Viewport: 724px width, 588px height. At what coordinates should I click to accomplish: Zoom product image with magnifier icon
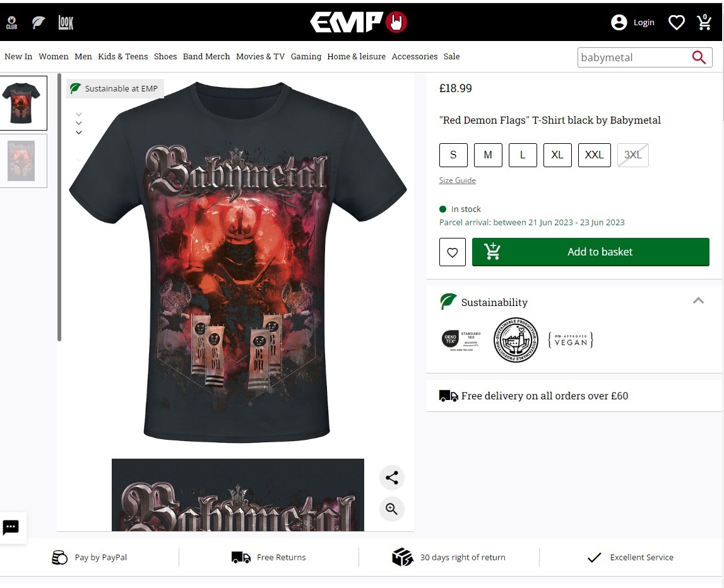(x=391, y=509)
